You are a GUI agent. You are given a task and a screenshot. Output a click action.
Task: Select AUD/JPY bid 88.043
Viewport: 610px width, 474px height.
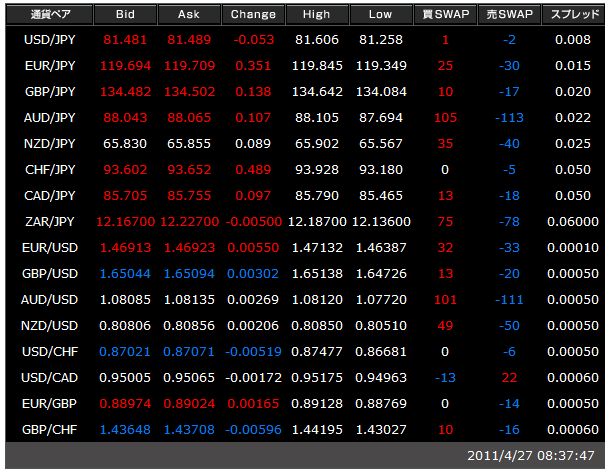pos(125,118)
